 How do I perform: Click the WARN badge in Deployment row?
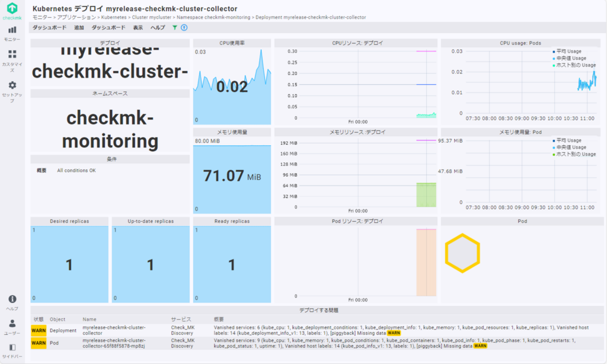pos(39,330)
